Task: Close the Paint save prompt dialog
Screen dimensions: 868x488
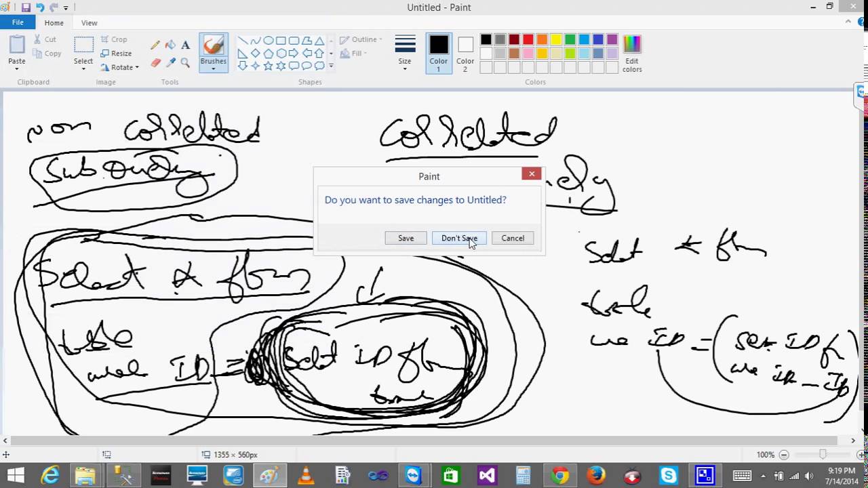Action: pos(532,174)
